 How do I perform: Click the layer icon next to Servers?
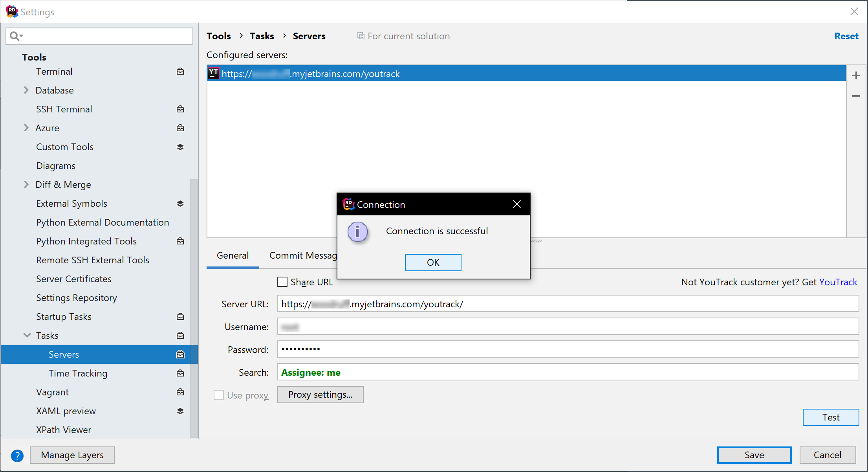coord(180,354)
